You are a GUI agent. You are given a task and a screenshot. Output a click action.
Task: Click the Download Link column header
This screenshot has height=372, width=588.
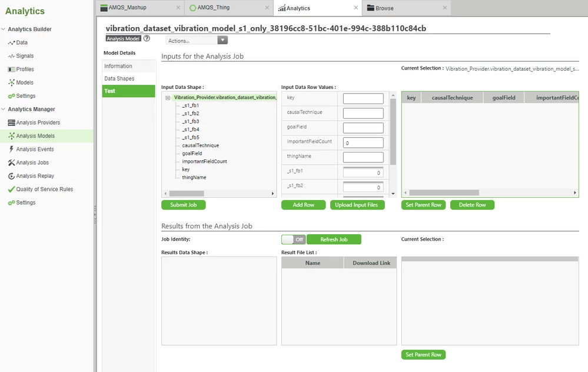371,263
